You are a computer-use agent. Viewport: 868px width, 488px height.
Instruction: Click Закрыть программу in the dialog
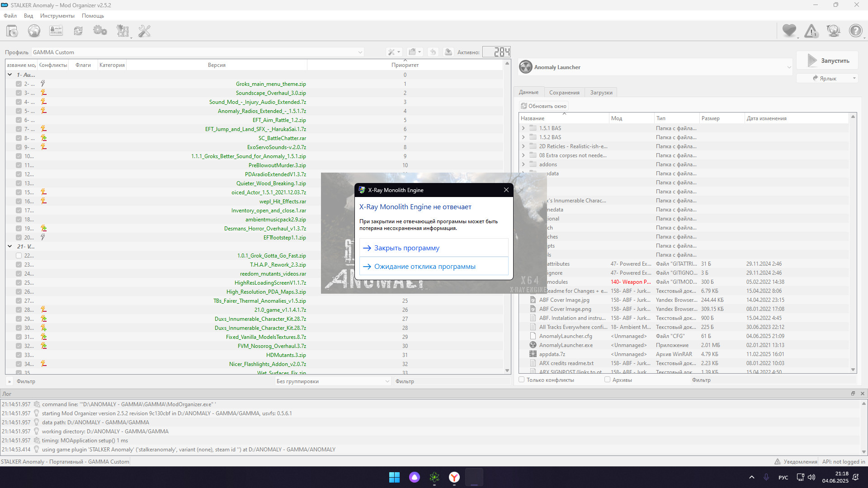coord(434,248)
